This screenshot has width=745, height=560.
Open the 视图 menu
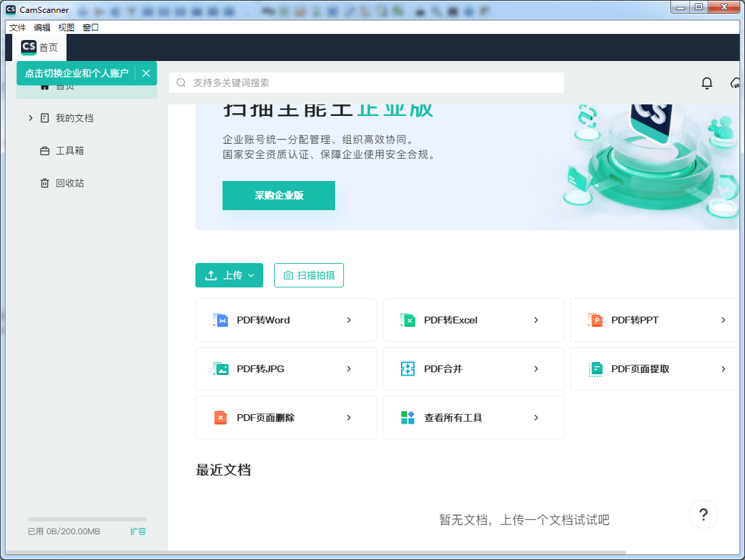tap(66, 27)
